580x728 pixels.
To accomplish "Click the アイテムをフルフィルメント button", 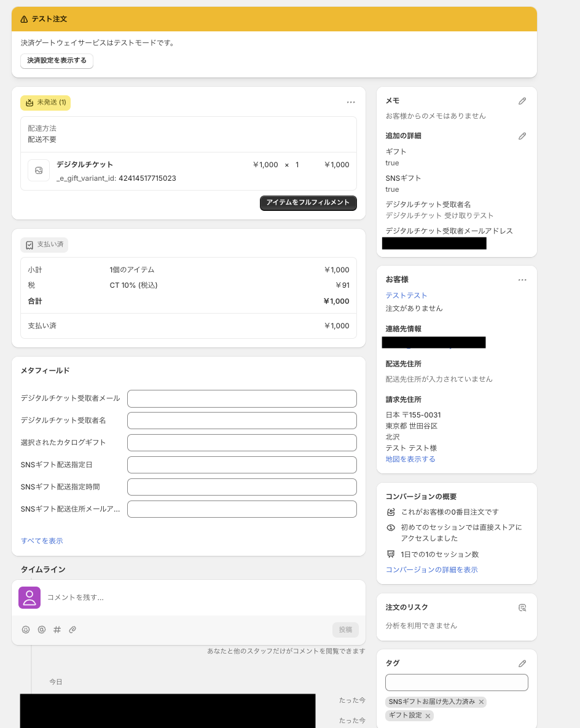I will click(308, 203).
